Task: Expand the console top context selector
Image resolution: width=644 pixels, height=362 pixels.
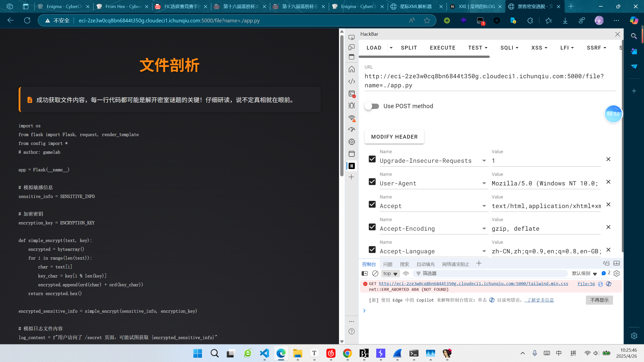Action: [390, 273]
